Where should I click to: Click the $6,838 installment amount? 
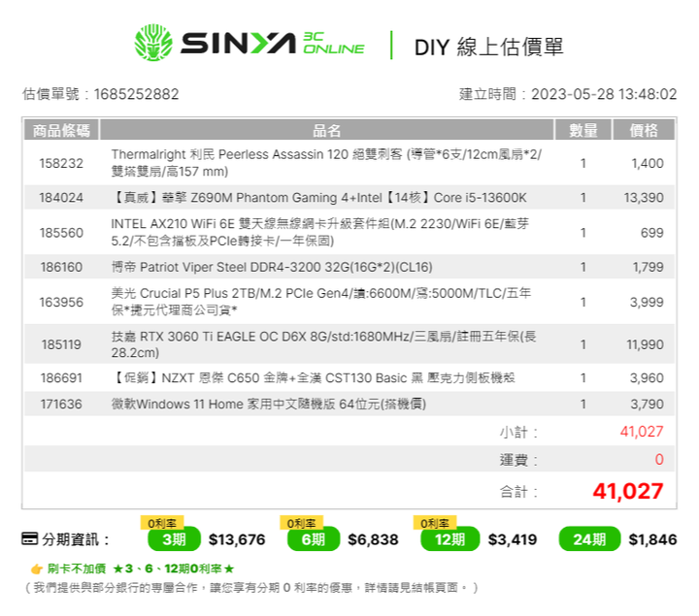click(x=373, y=539)
